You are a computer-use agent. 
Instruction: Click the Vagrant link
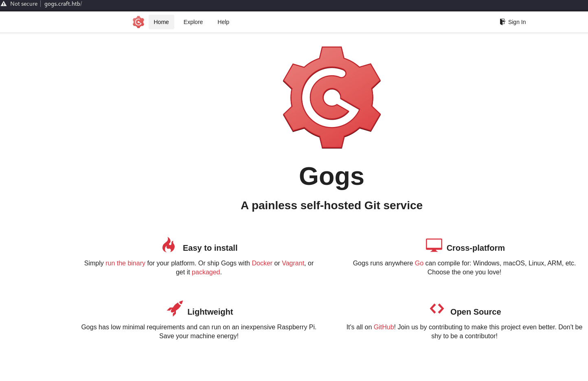(293, 263)
